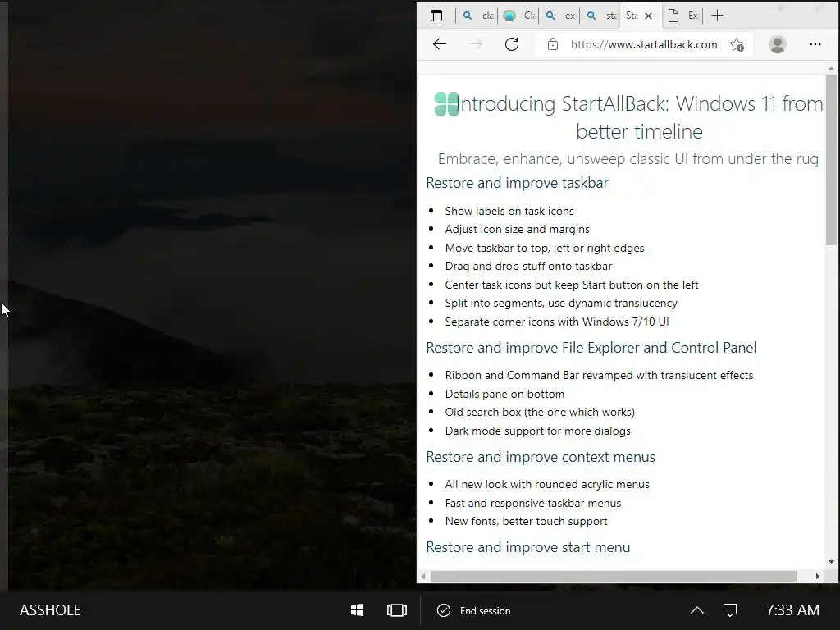Click 'Dark mode support for more dialogs'
This screenshot has height=630, width=840.
(x=537, y=431)
